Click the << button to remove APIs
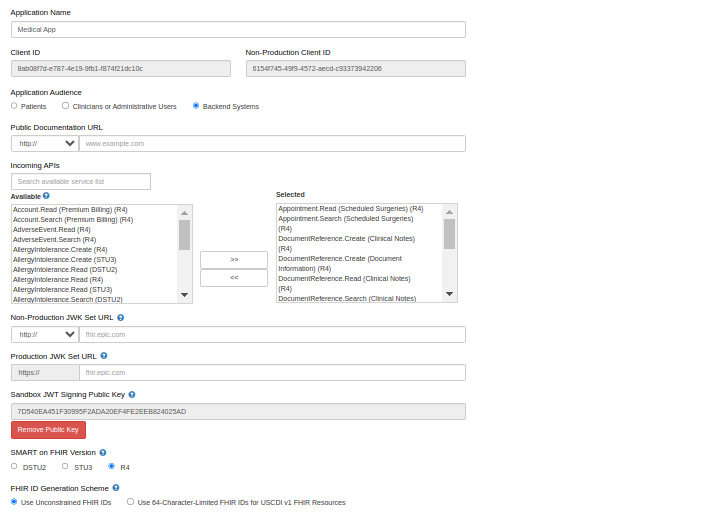 pos(234,278)
